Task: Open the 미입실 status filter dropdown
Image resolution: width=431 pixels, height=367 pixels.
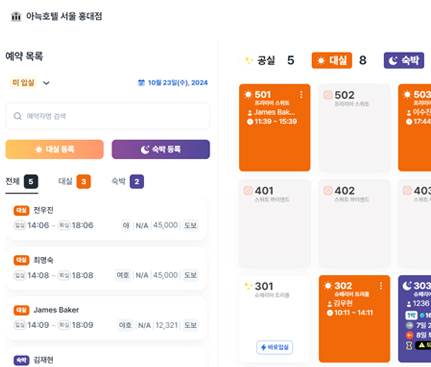Action: (x=30, y=83)
